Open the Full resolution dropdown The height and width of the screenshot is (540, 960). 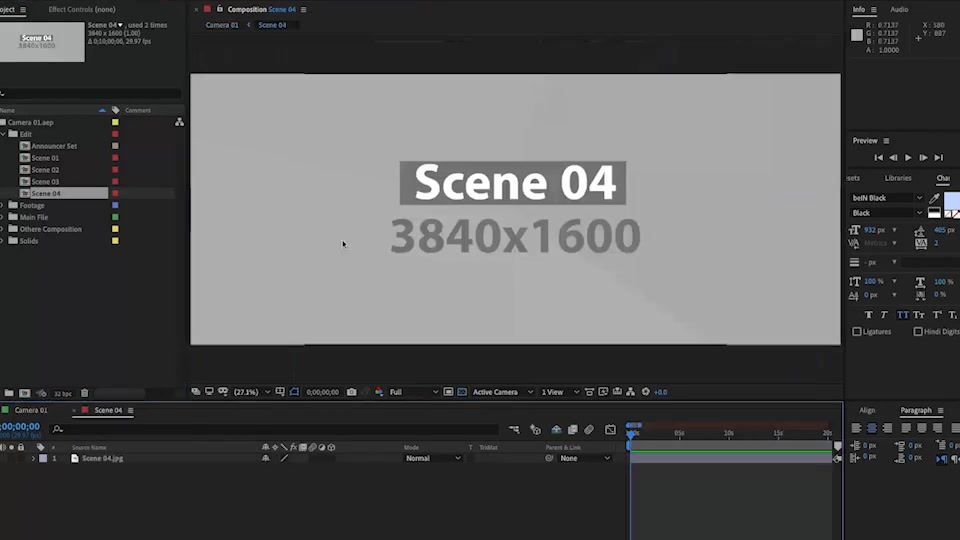click(414, 392)
